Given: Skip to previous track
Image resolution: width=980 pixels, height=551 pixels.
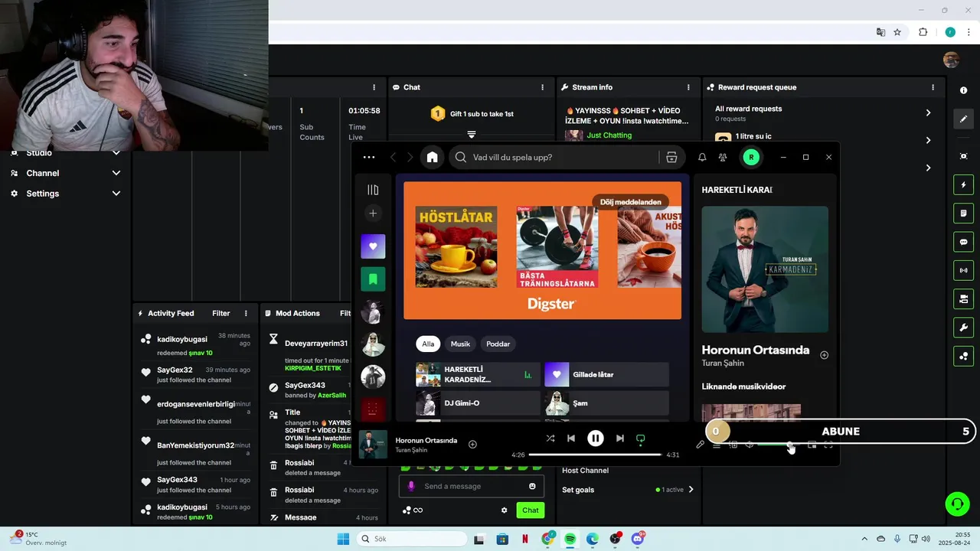Looking at the screenshot, I should click(571, 439).
